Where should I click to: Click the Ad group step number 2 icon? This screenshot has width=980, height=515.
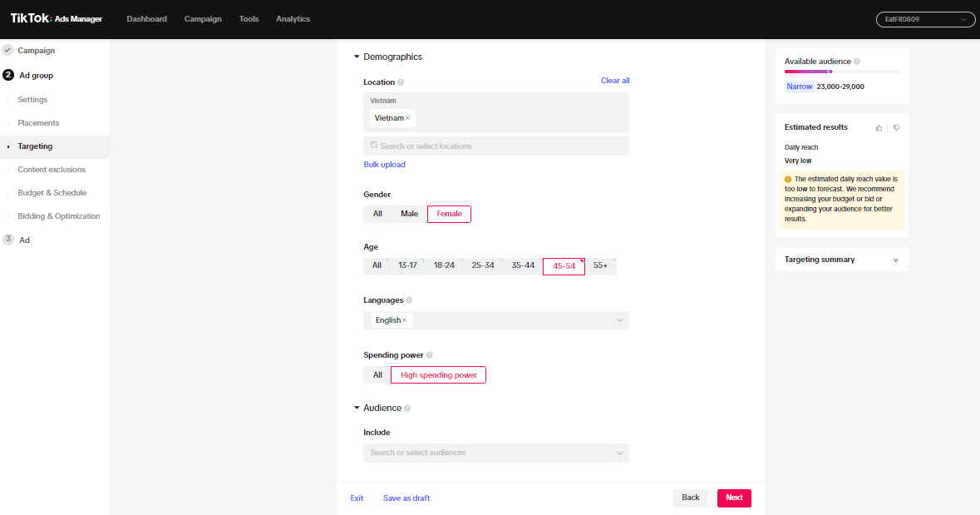(x=8, y=75)
